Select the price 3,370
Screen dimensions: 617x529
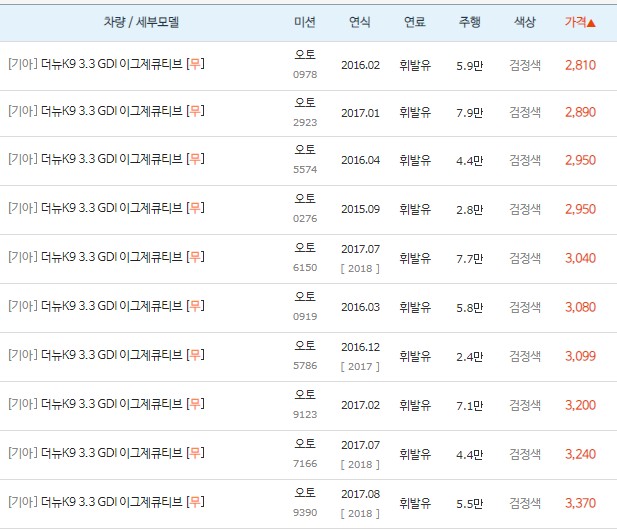tap(580, 503)
